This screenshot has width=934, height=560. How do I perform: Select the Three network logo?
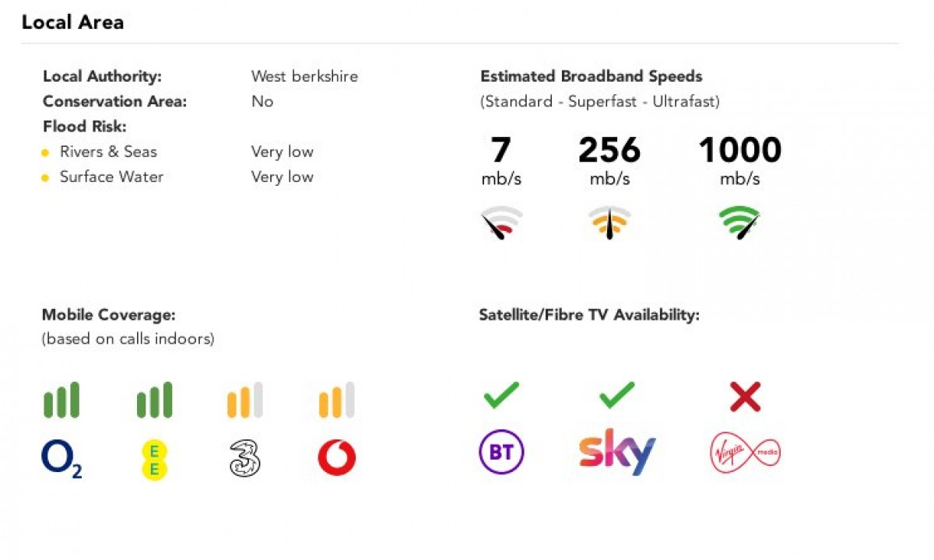[x=244, y=458]
